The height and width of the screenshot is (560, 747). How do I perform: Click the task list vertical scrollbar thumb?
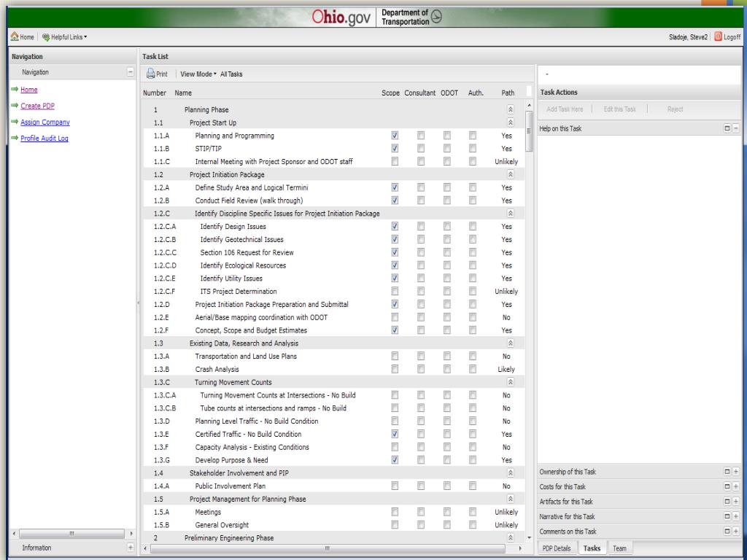(529, 131)
